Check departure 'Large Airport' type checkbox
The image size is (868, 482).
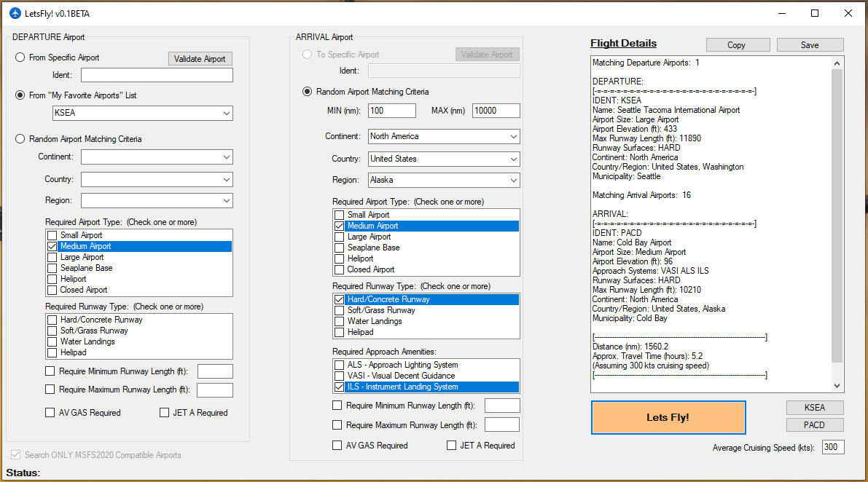click(x=52, y=257)
